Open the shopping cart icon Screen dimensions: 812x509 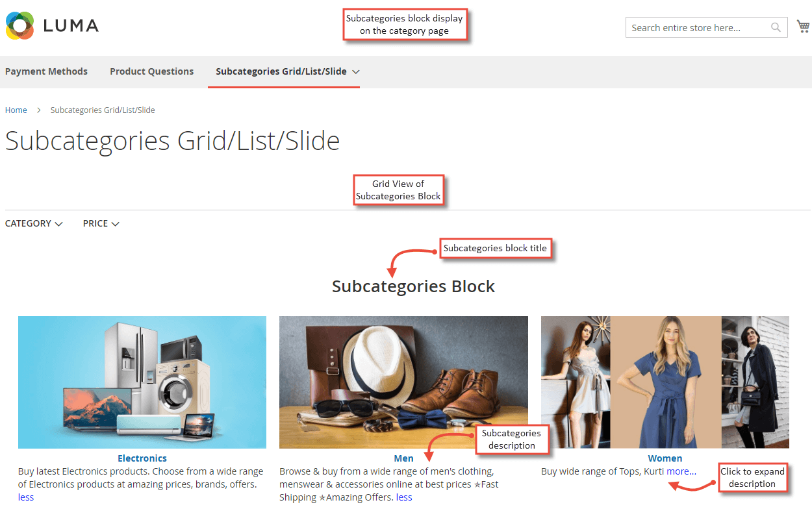tap(803, 26)
